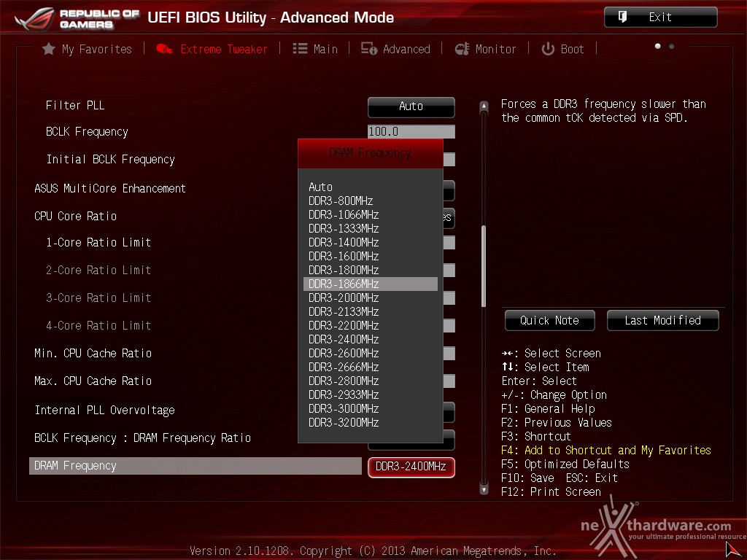Screen dimensions: 747x560
Task: Click the settings list scrollbar thumb
Action: click(x=484, y=266)
